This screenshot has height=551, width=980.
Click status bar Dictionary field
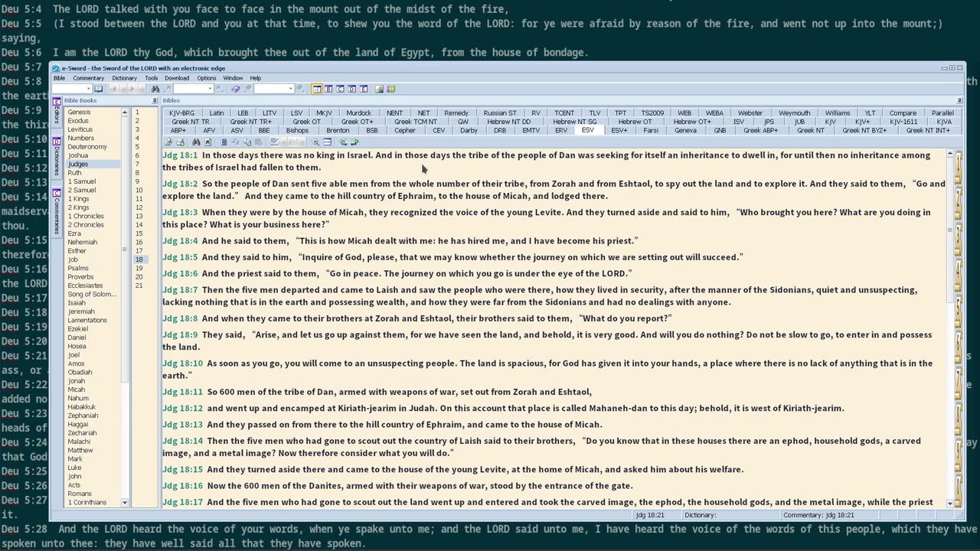coord(730,515)
